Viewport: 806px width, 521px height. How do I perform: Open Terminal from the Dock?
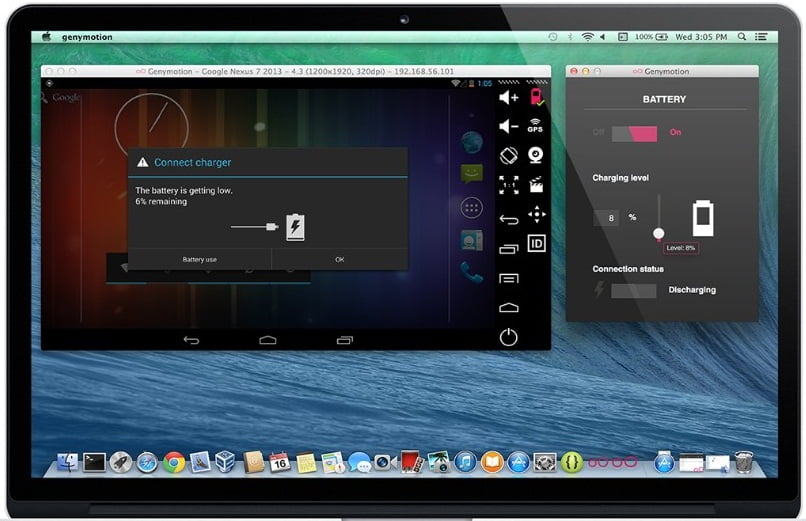click(x=94, y=462)
